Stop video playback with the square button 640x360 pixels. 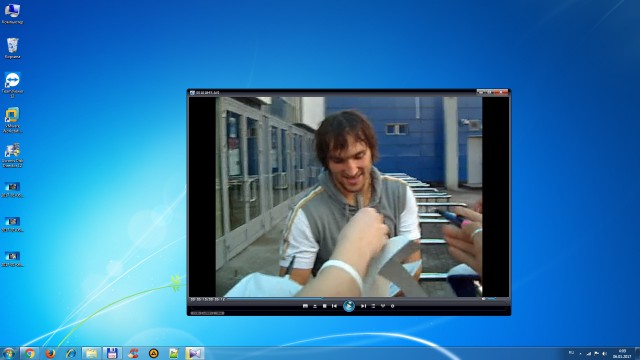[324, 306]
